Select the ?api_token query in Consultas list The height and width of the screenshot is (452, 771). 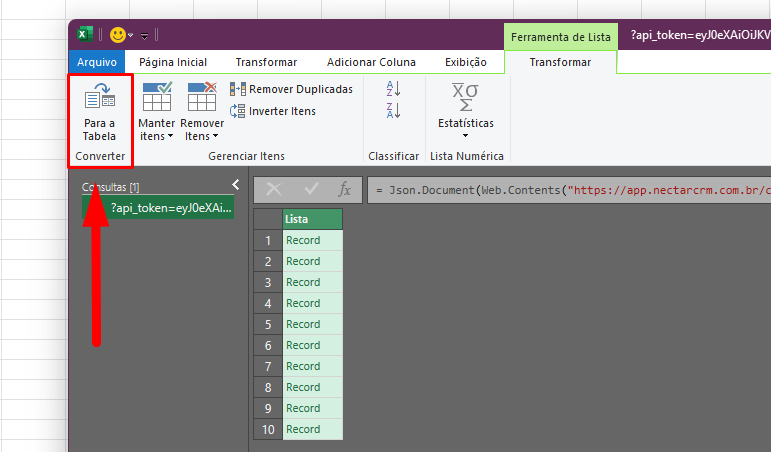click(158, 208)
